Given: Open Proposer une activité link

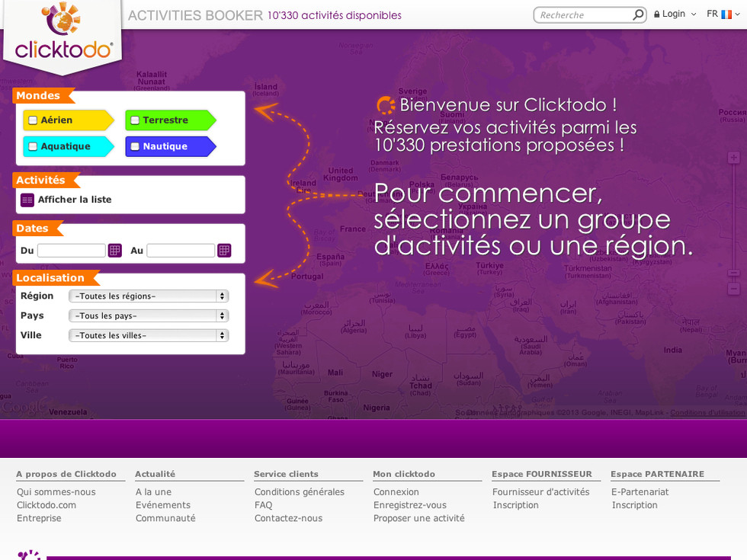Looking at the screenshot, I should (x=418, y=518).
